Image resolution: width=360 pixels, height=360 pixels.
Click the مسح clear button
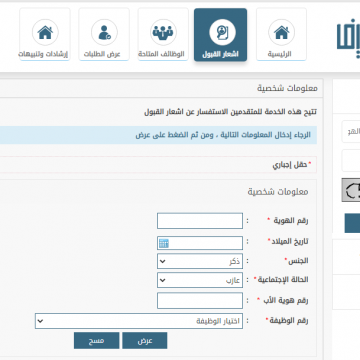pyautogui.click(x=97, y=341)
